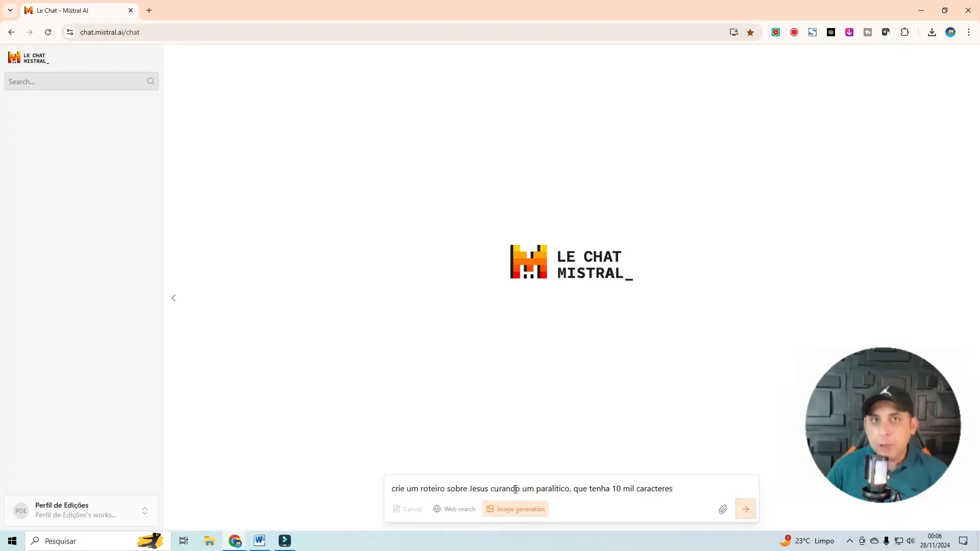Click into the chat prompt text field
This screenshot has width=980, height=551.
[571, 488]
